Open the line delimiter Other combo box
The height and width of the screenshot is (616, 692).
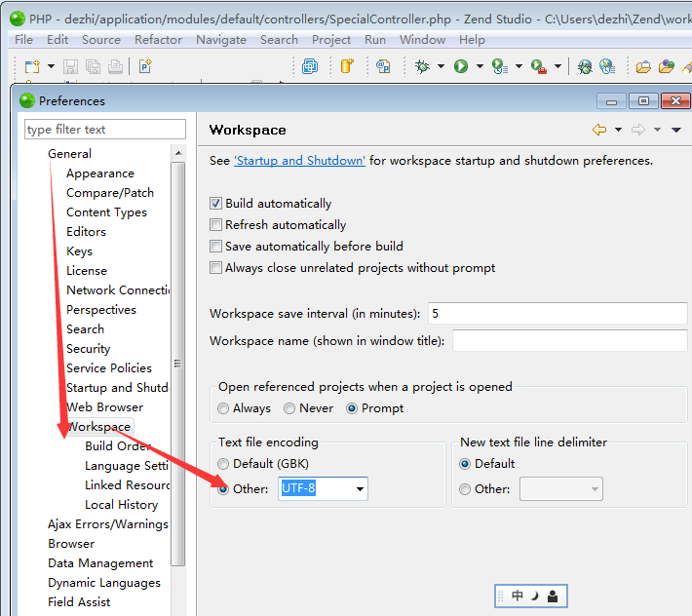click(x=561, y=489)
